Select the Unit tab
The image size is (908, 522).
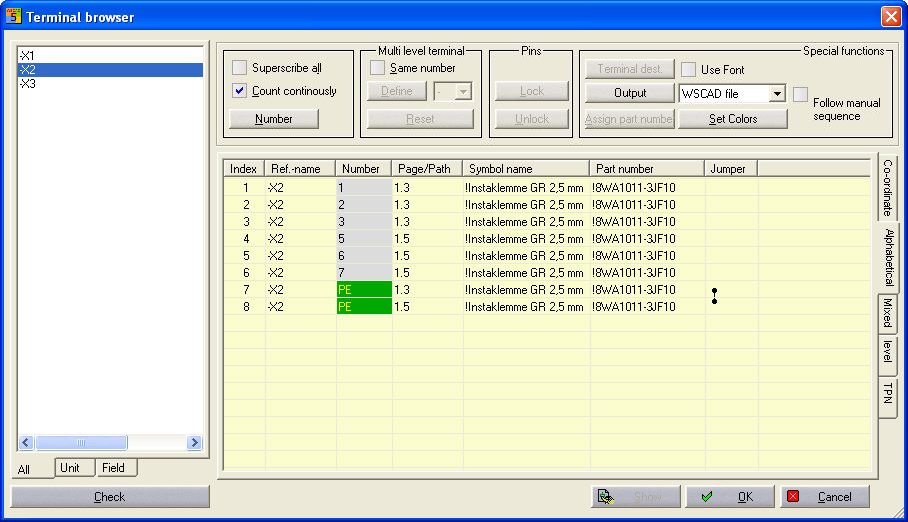point(75,468)
